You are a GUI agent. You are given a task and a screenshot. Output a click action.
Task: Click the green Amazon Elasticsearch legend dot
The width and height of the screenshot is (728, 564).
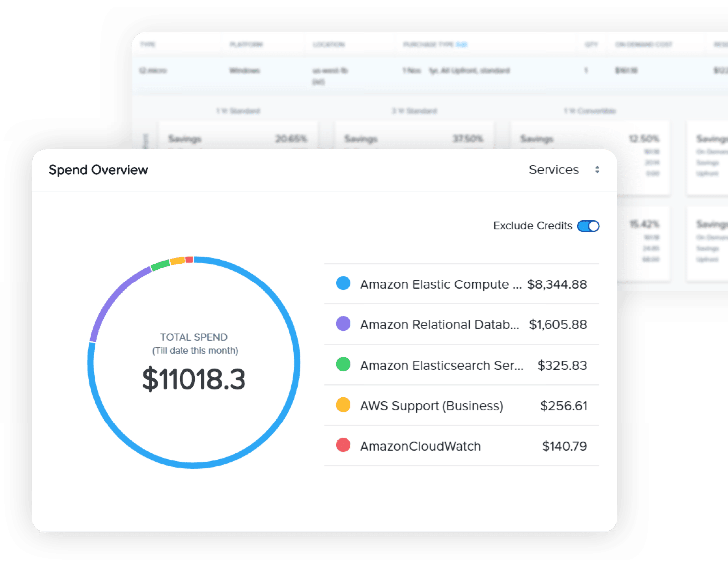click(343, 364)
